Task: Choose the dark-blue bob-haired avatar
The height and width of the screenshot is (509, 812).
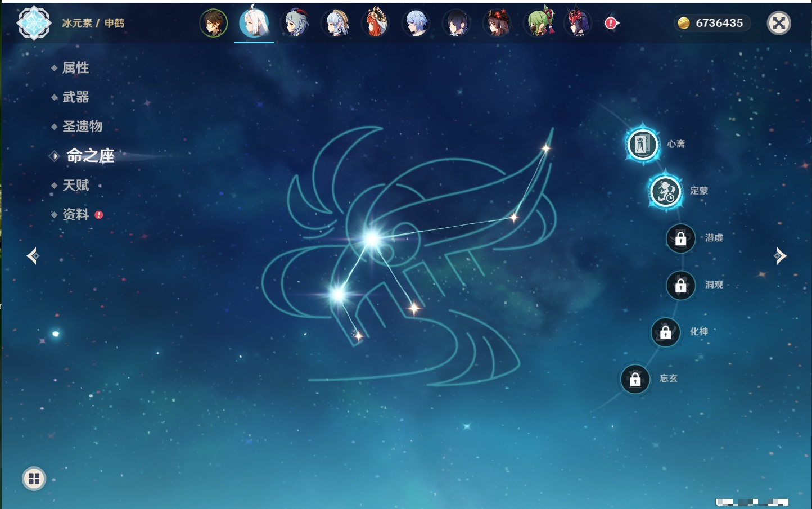Action: point(457,23)
